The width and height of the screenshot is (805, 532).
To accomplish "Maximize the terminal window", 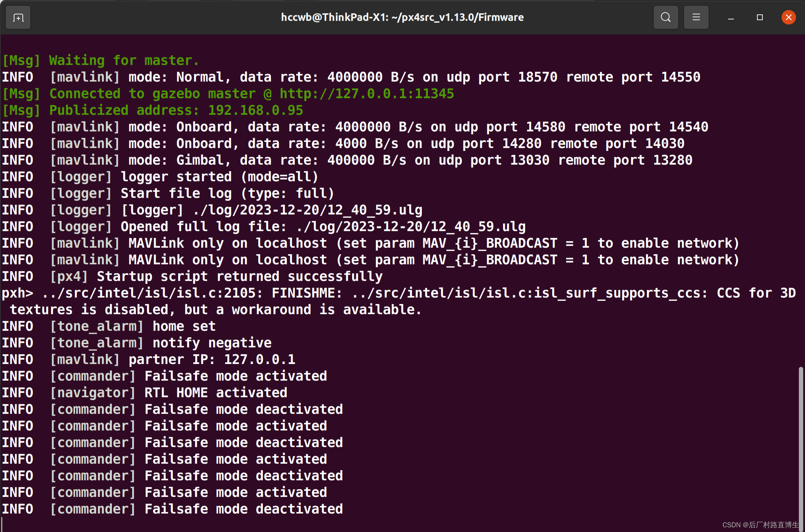I will [x=760, y=17].
